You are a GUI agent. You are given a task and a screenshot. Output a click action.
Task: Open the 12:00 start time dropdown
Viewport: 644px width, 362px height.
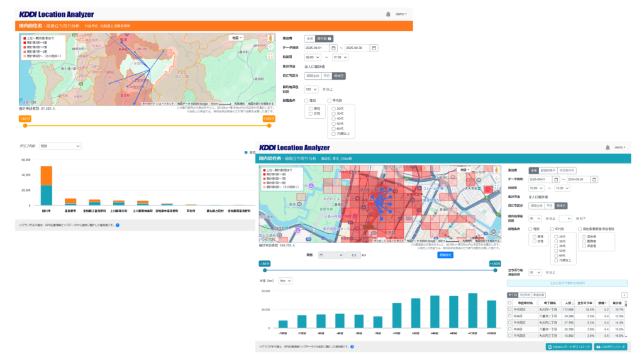tap(536, 188)
